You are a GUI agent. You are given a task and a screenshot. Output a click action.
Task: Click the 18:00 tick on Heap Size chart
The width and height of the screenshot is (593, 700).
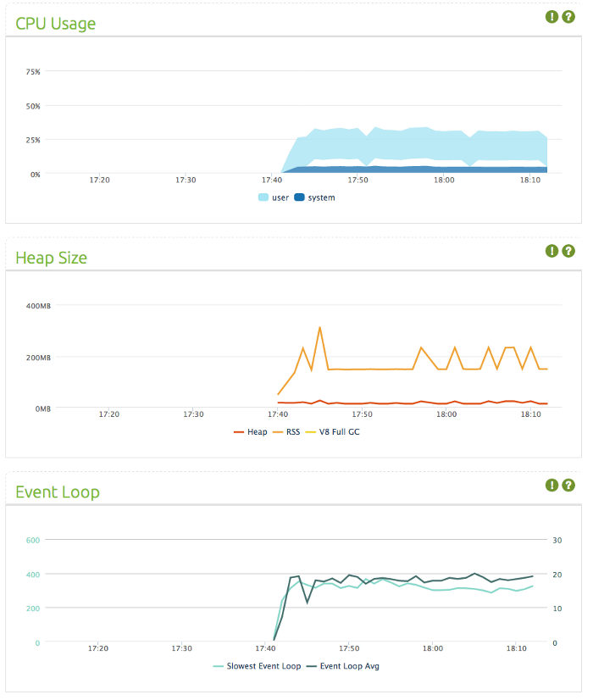click(446, 414)
